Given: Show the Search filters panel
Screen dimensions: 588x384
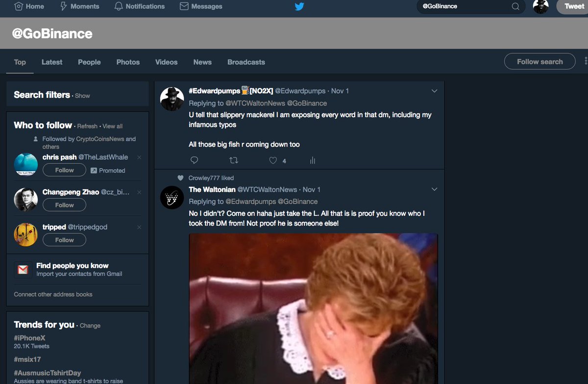Looking at the screenshot, I should pos(82,96).
